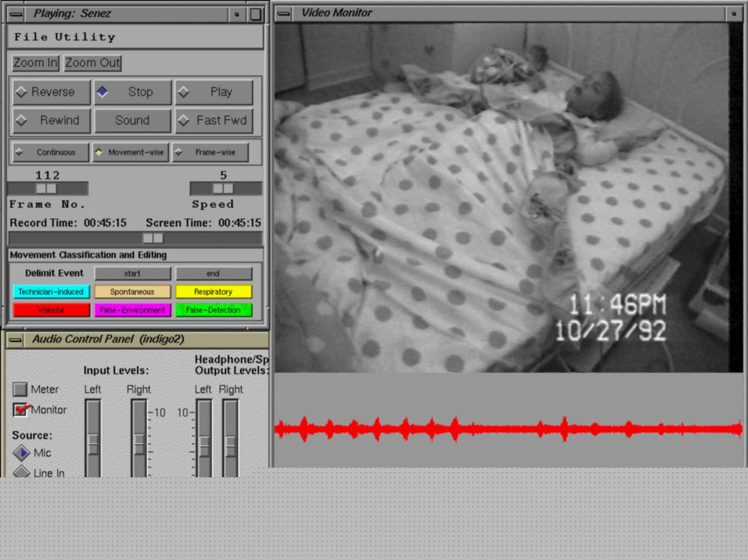Open the Utility menu
This screenshot has height=560, width=748.
pyautogui.click(x=85, y=37)
